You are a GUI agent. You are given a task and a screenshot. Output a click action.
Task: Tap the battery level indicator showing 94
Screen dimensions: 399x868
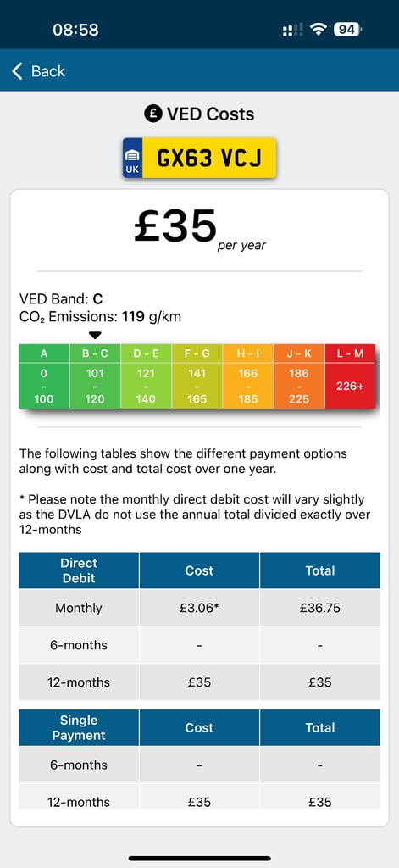(347, 30)
